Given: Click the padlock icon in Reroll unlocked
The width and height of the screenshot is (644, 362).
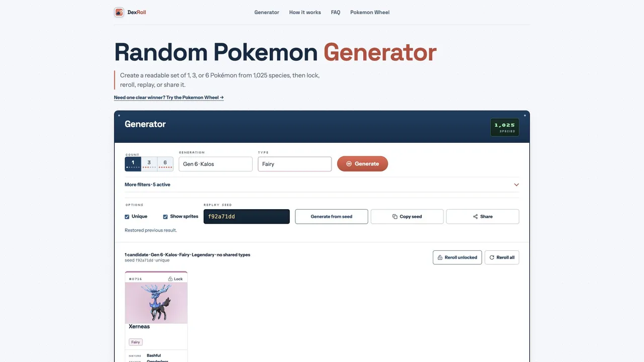Looking at the screenshot, I should pyautogui.click(x=440, y=257).
